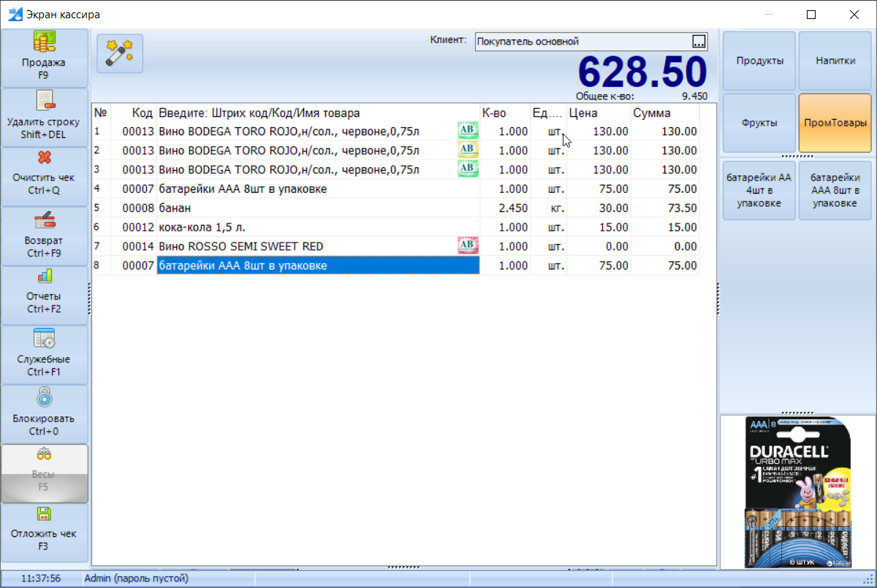Image resolution: width=877 pixels, height=588 pixels.
Task: Open the Возврат return function
Action: coord(45,236)
